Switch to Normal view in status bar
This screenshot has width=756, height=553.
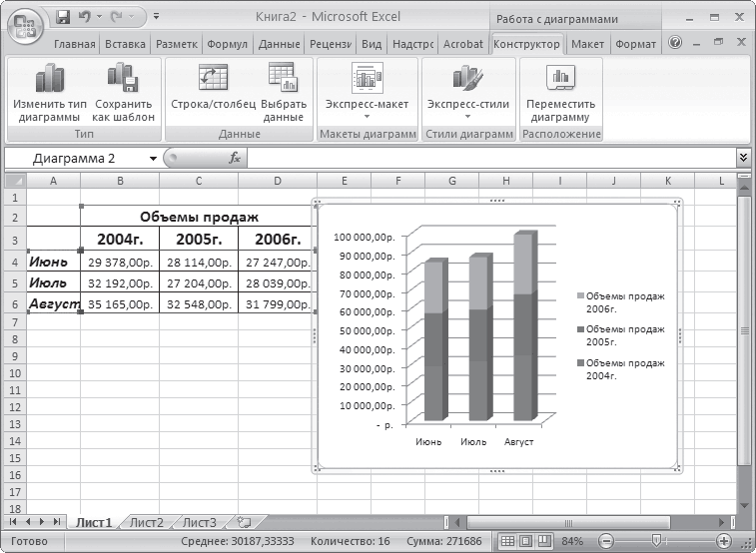508,541
